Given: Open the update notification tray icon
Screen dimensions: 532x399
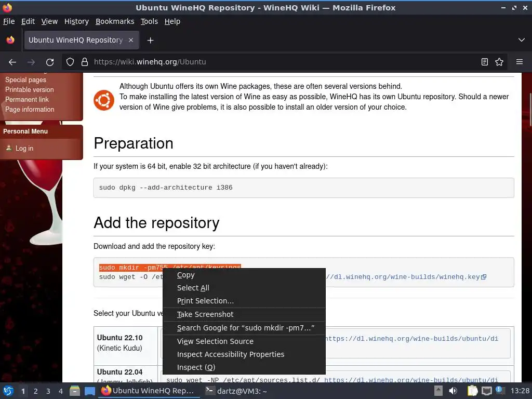Looking at the screenshot, I should 500,390.
